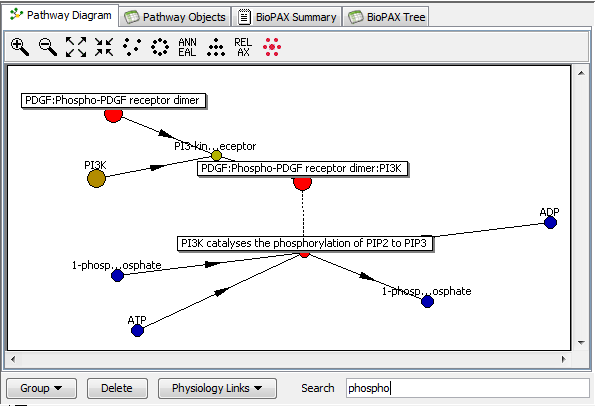Open the Group dropdown menu
Viewport: 595px width, 406px height.
tap(41, 388)
